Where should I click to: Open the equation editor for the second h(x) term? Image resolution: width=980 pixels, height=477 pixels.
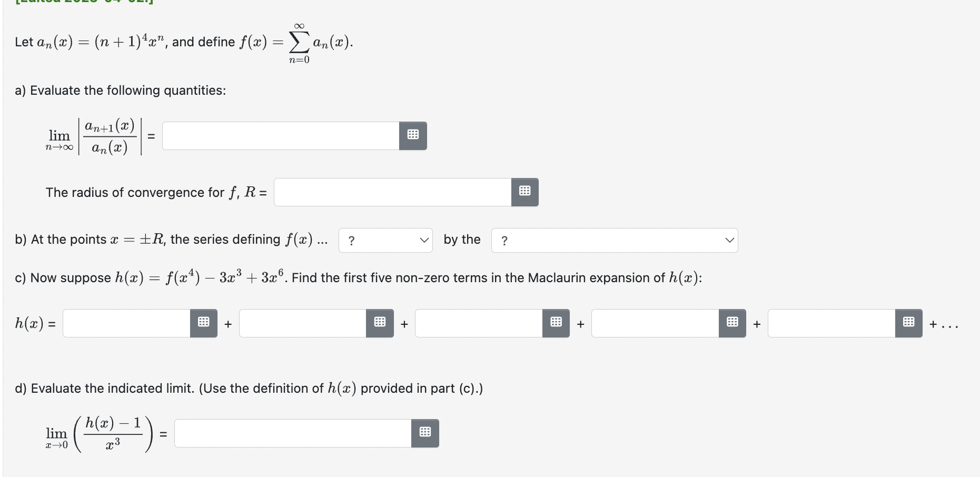(x=380, y=323)
